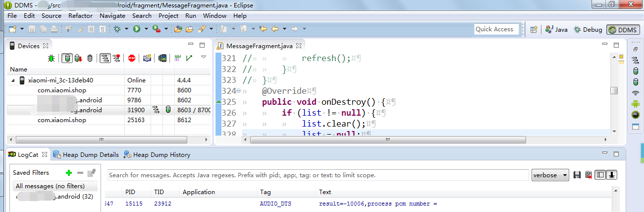Switch to the Java perspective
Viewport: 644px width, 212px height.
tap(556, 29)
